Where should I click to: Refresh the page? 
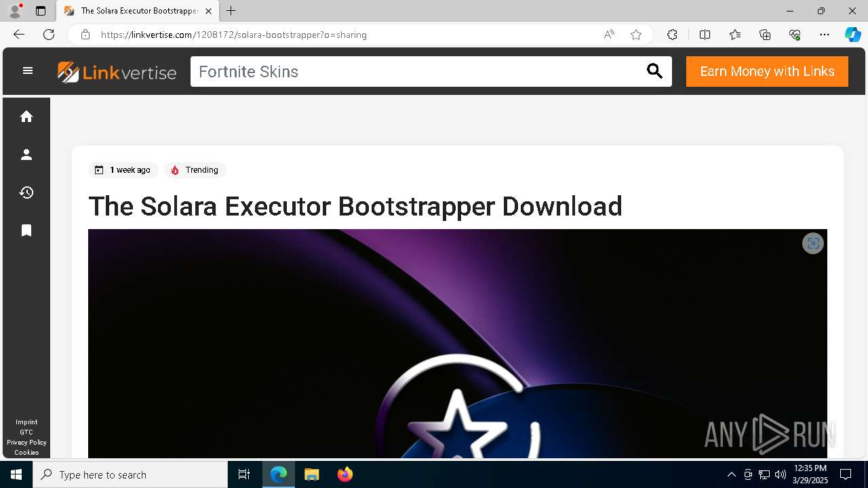click(49, 35)
